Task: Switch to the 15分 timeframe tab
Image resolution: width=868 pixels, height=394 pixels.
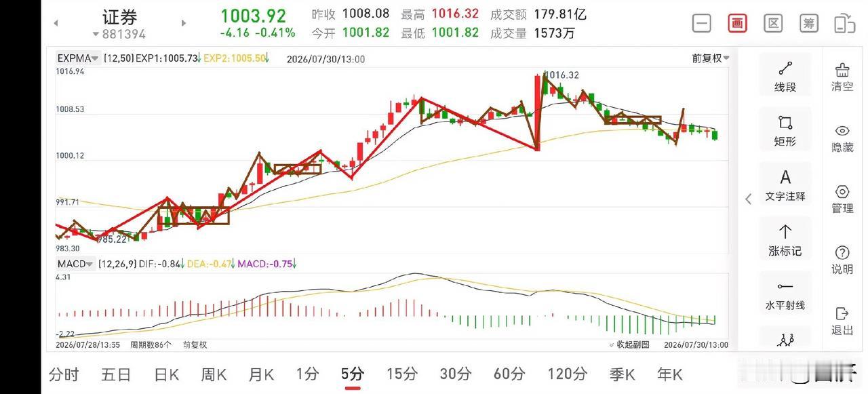Action: [401, 374]
